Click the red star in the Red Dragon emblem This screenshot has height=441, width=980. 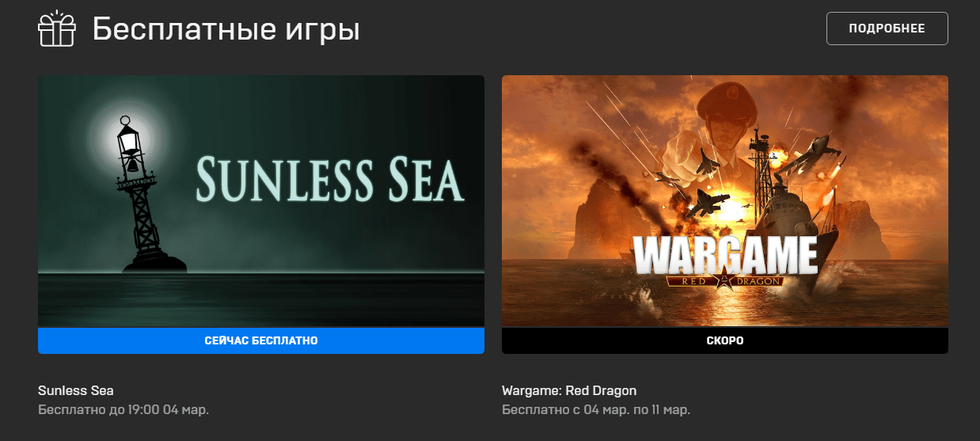click(724, 279)
